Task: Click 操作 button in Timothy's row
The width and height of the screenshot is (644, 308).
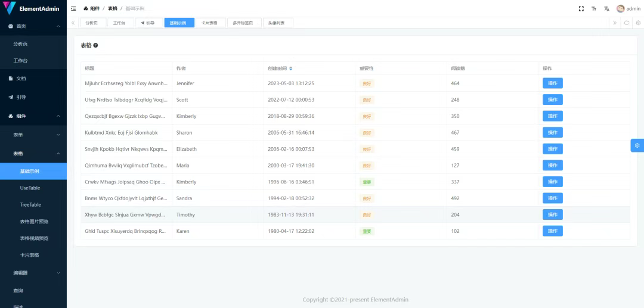Action: [x=552, y=214]
